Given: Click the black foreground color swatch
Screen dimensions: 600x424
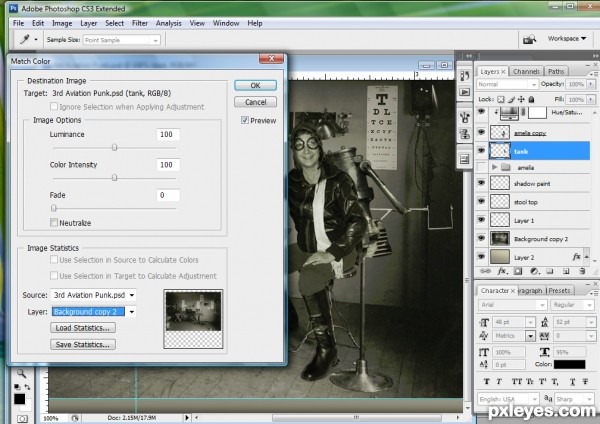Looking at the screenshot, I should point(20,399).
